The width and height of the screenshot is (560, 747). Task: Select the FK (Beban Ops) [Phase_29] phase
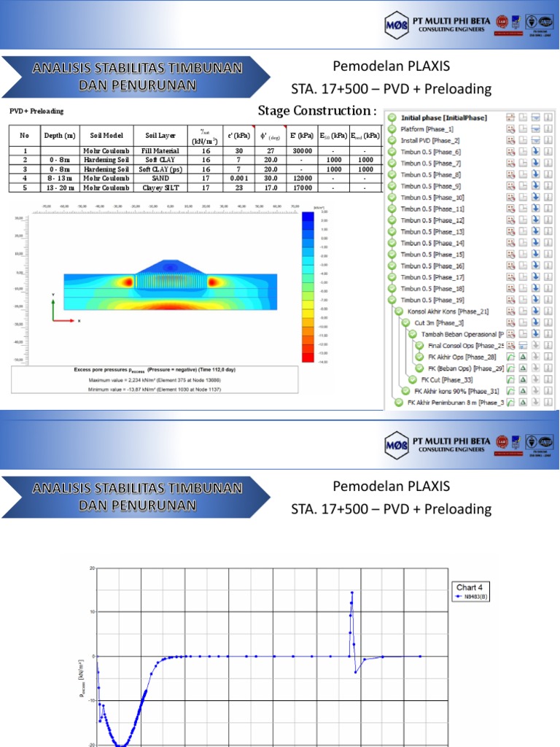[466, 368]
